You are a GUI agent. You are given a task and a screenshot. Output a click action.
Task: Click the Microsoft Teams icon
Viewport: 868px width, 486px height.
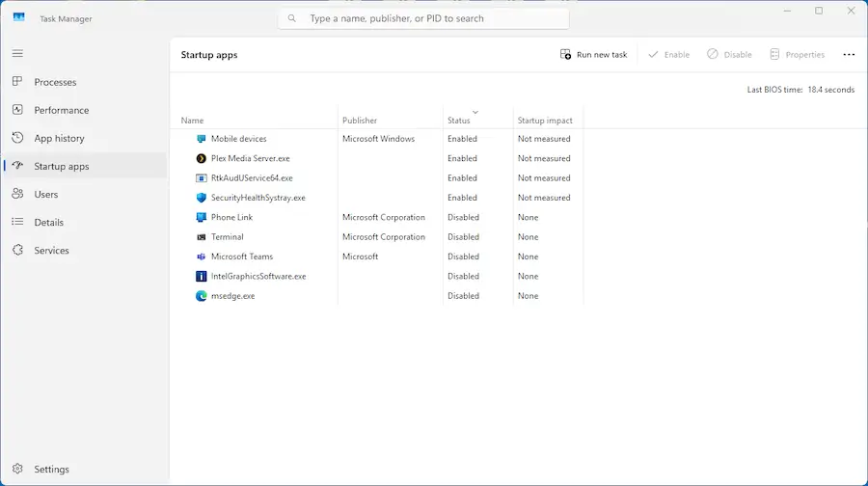pos(201,256)
